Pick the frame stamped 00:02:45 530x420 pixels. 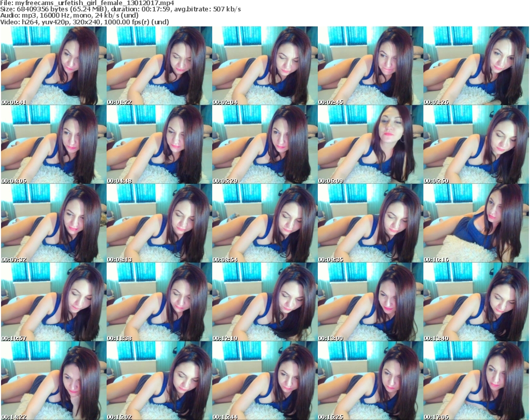coord(371,66)
